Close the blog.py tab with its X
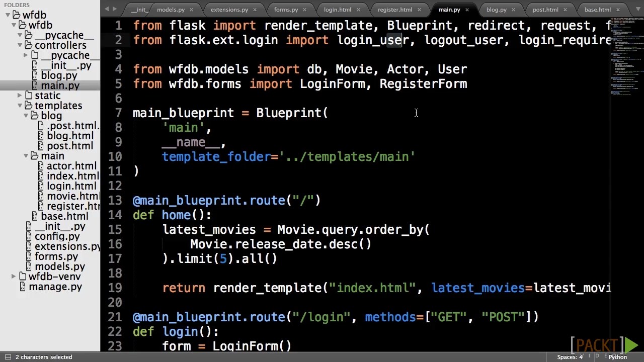The height and width of the screenshot is (362, 644). pyautogui.click(x=513, y=10)
